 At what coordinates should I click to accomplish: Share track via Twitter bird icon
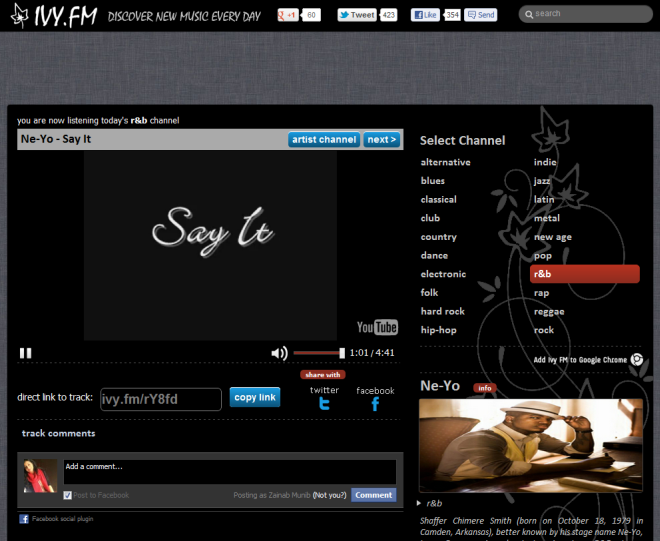(x=324, y=404)
